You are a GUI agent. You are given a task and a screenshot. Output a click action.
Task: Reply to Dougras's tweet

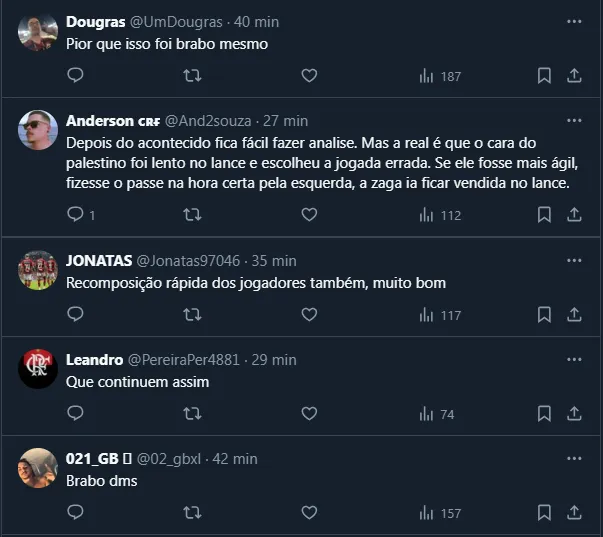click(75, 75)
